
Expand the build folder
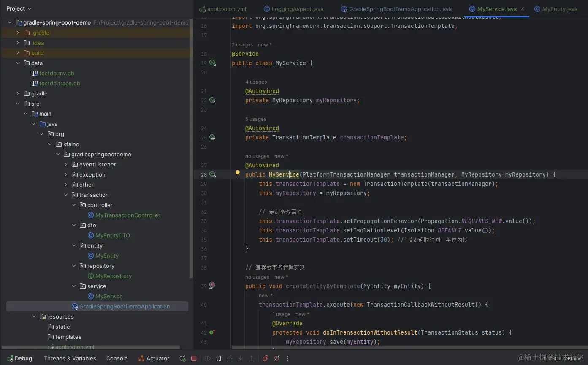tap(17, 53)
